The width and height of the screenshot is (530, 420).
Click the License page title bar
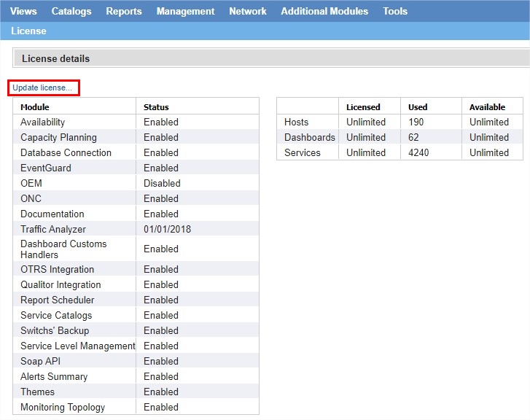(x=28, y=31)
